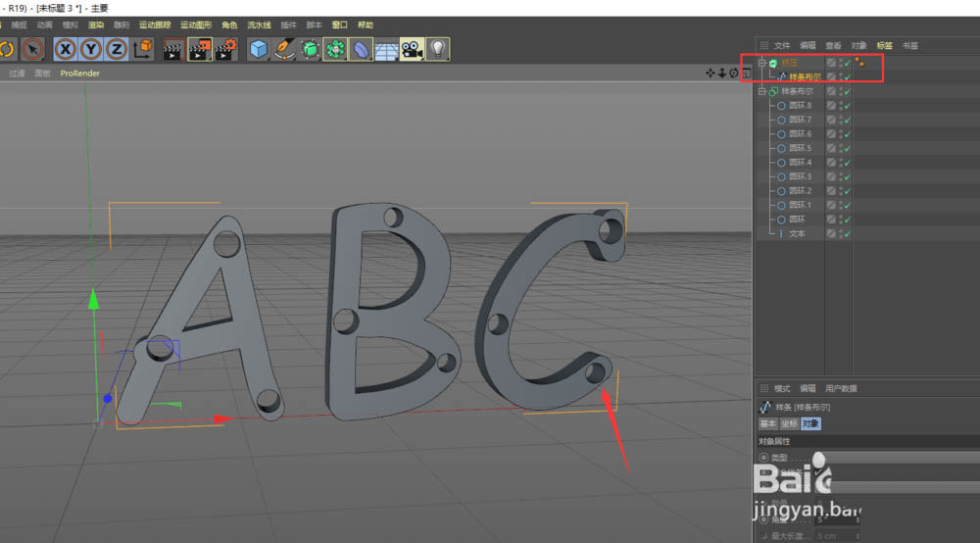Viewport: 980px width, 543px height.
Task: Toggle enable checkmark for extrude object
Action: tap(848, 63)
